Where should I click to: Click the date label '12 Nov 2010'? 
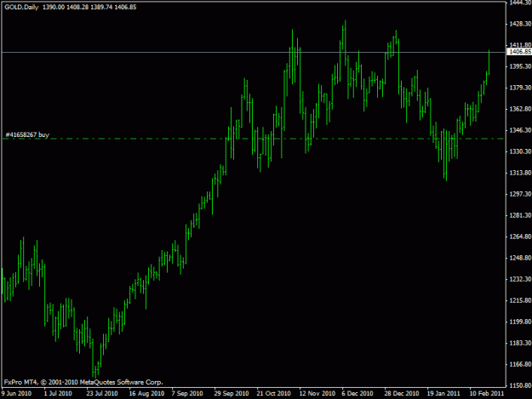(317, 394)
